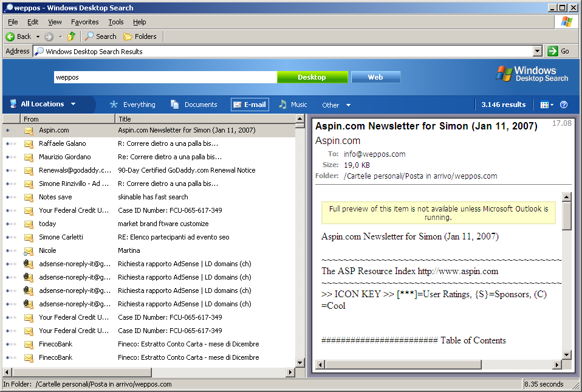Image resolution: width=582 pixels, height=392 pixels.
Task: Open the View menu
Action: [55, 22]
